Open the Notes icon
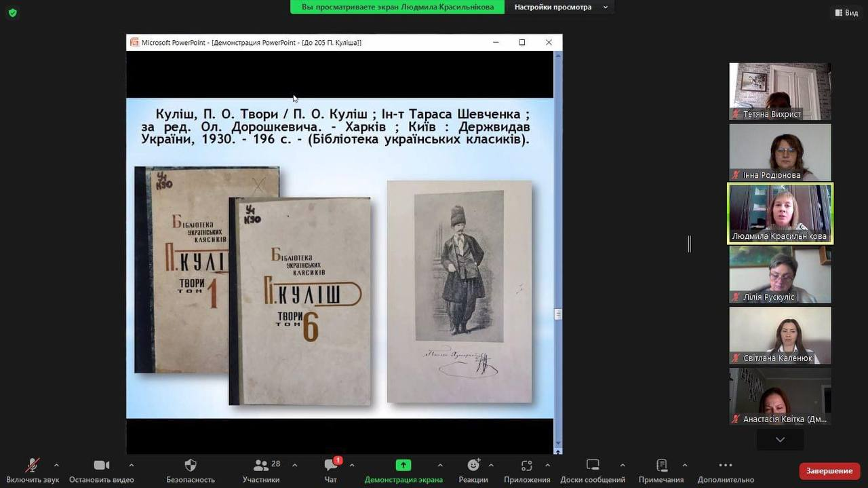Image resolution: width=868 pixels, height=488 pixels. pos(661,465)
